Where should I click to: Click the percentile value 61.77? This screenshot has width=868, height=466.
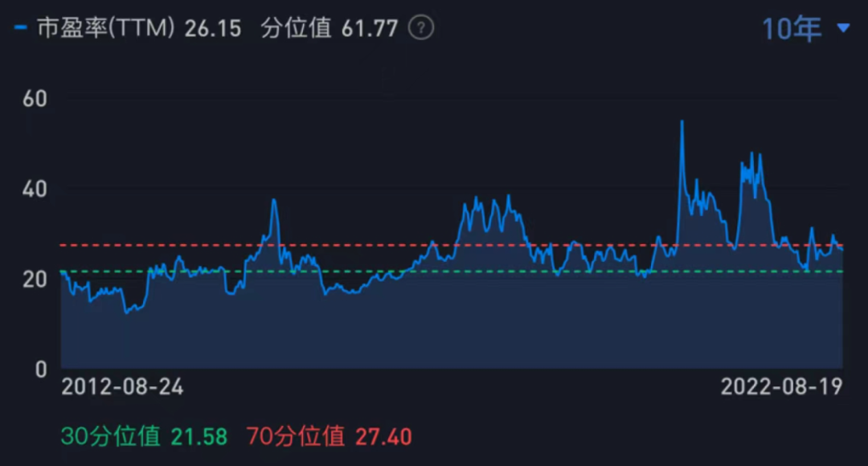(370, 28)
